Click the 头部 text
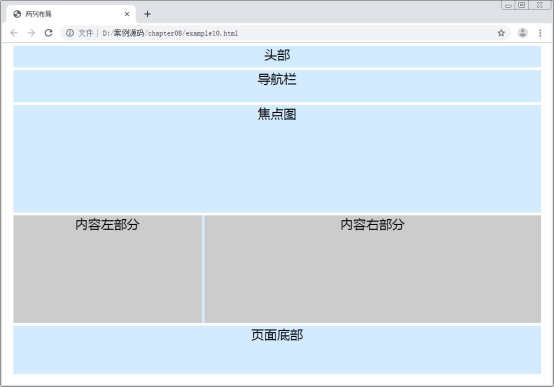This screenshot has height=387, width=554. point(277,55)
